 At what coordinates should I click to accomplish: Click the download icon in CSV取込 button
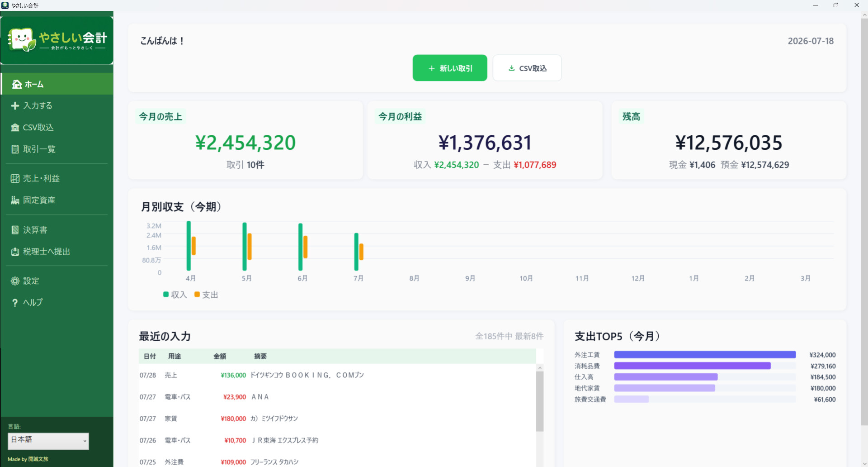pyautogui.click(x=512, y=68)
